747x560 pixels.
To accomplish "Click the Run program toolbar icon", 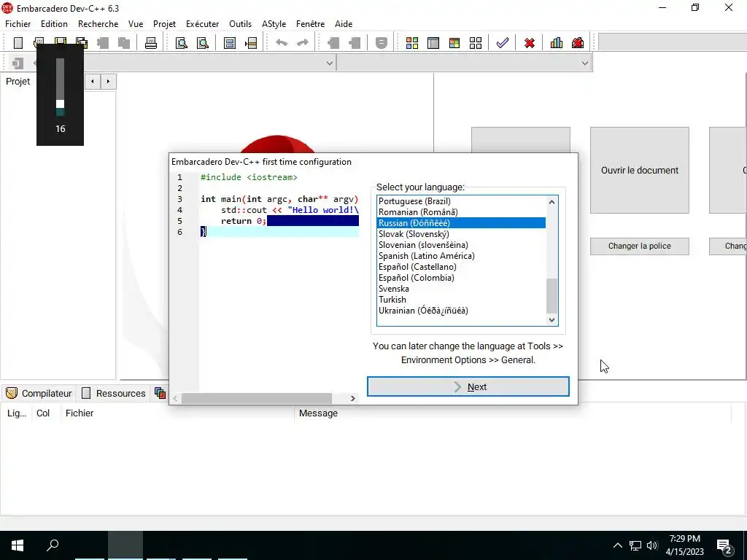I will point(433,43).
